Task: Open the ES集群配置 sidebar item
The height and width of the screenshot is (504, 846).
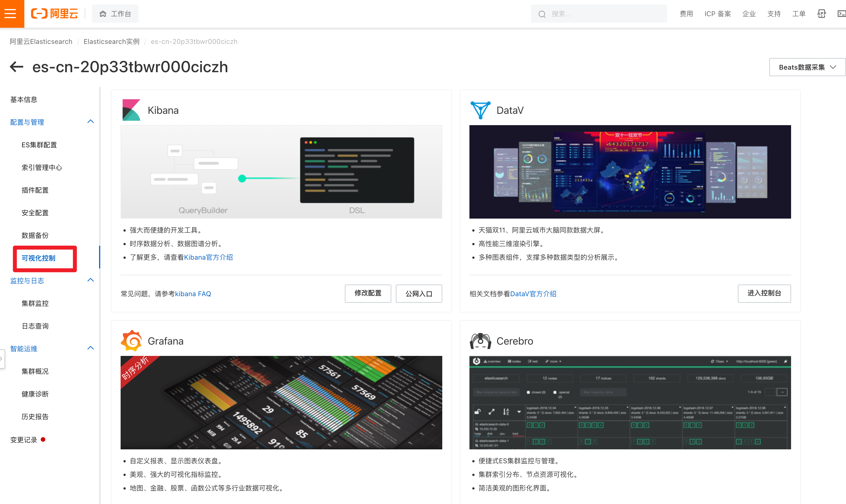Action: (x=39, y=145)
